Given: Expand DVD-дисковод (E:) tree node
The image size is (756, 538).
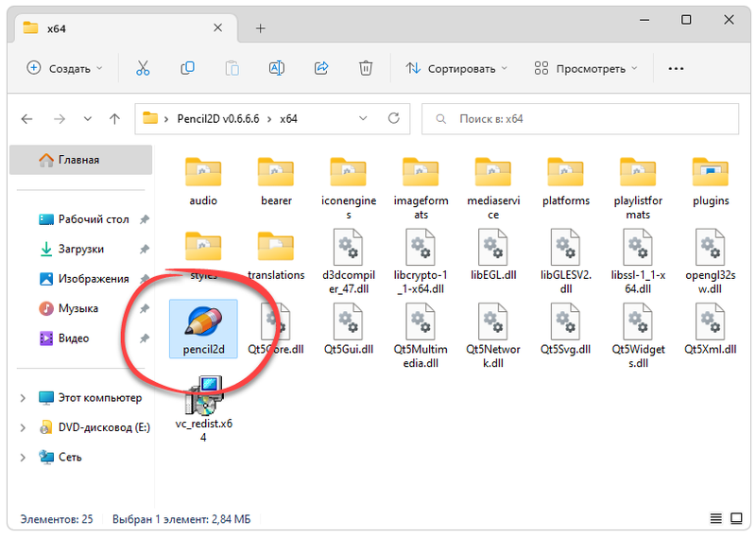Looking at the screenshot, I should tap(23, 427).
